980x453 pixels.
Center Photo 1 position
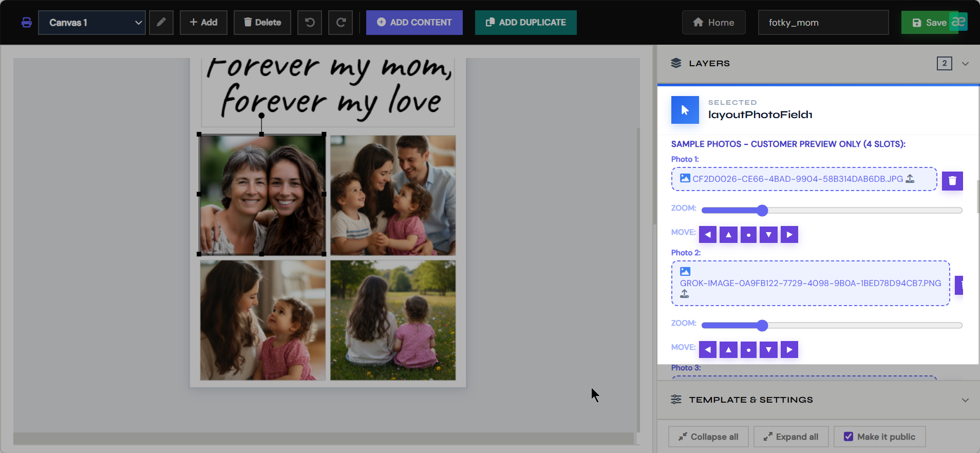(x=748, y=235)
